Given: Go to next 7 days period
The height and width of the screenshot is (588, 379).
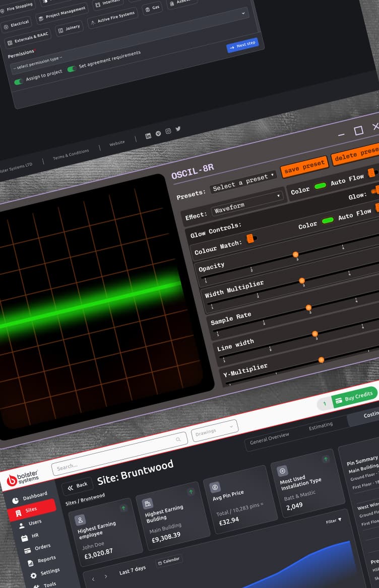Looking at the screenshot, I should [x=106, y=576].
